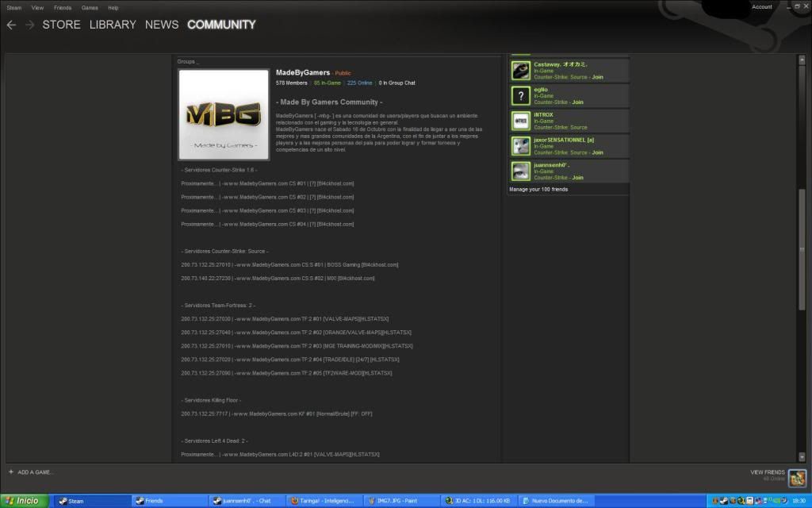Open the Steam menu
The height and width of the screenshot is (508, 812).
pyautogui.click(x=14, y=8)
